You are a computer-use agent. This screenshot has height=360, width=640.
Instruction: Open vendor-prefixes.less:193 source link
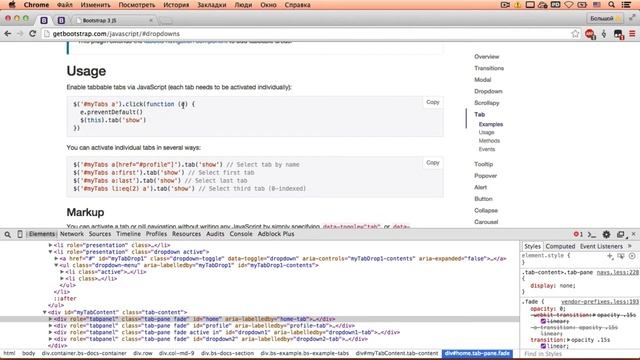click(599, 302)
